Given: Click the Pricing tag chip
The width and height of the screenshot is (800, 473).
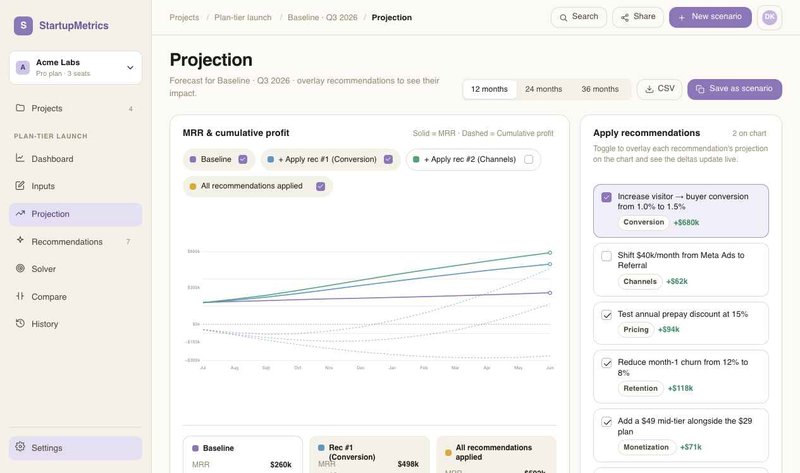Looking at the screenshot, I should coord(636,329).
